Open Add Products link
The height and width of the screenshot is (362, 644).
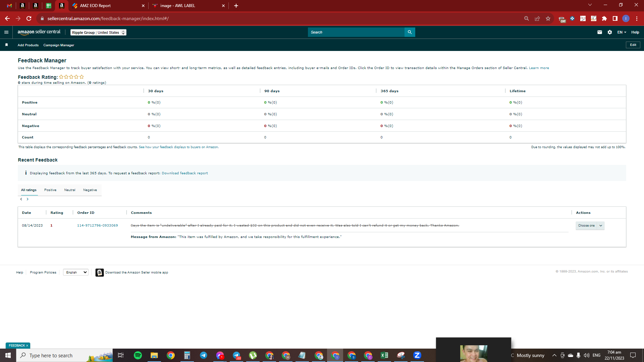(x=28, y=45)
